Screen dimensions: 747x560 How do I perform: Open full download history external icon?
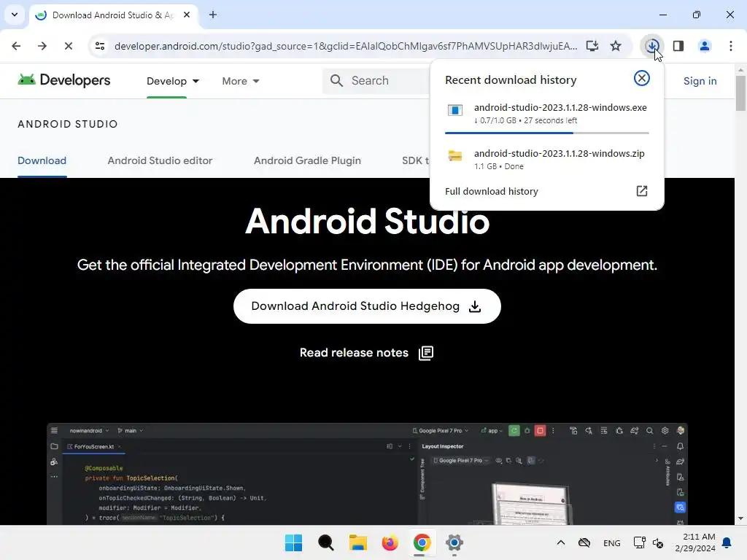(x=642, y=191)
